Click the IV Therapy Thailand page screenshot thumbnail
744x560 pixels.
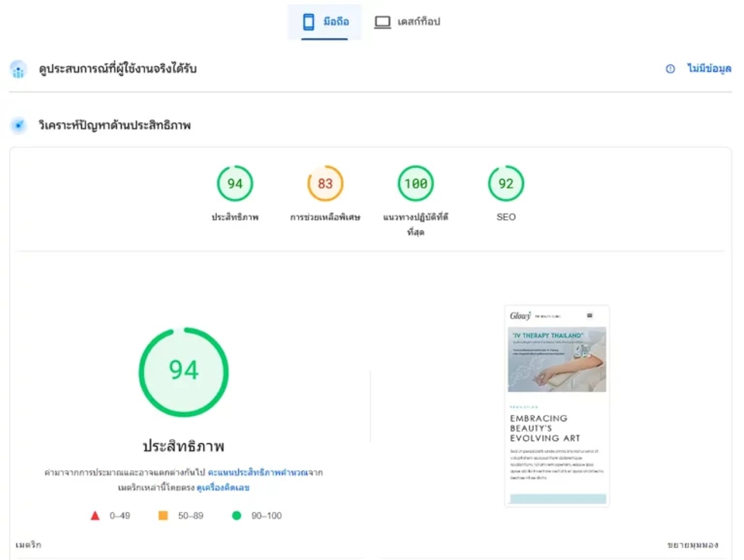click(x=556, y=407)
